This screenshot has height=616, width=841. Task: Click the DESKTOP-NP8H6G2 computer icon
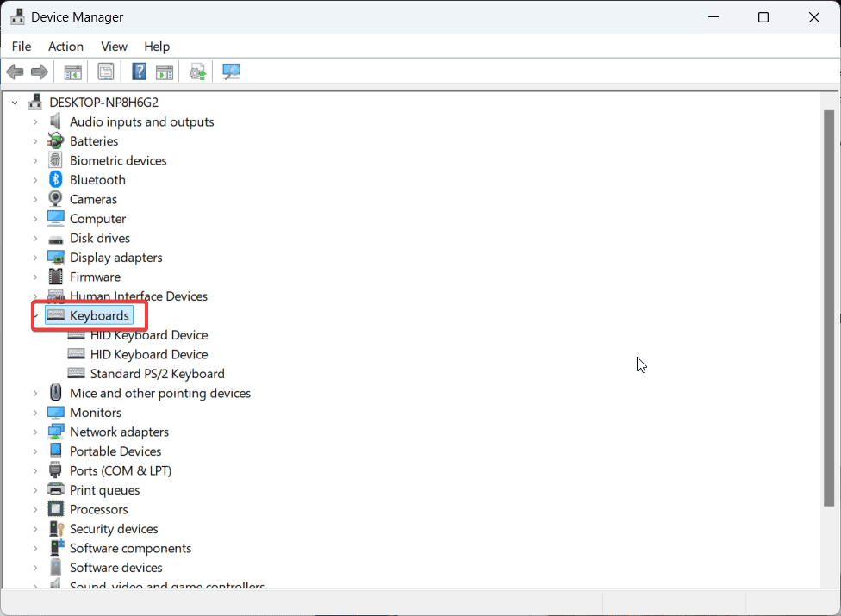[34, 102]
